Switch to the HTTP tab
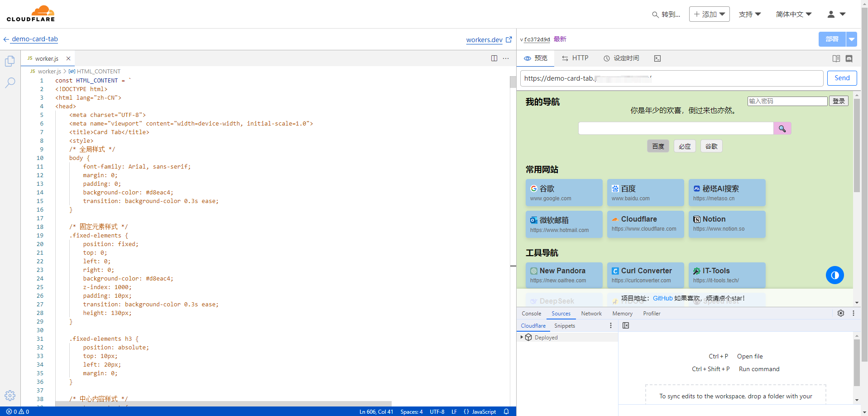 point(575,58)
